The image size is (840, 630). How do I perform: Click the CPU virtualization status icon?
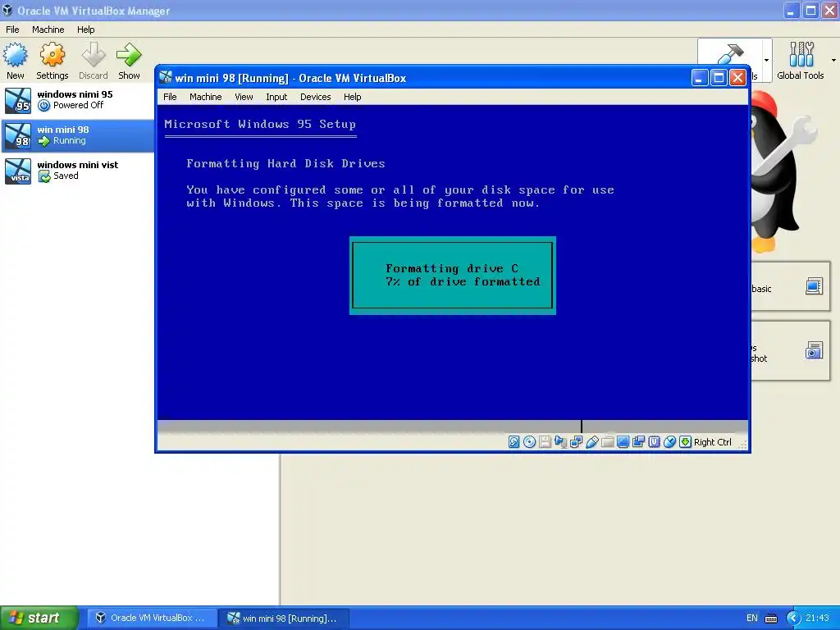[x=654, y=442]
